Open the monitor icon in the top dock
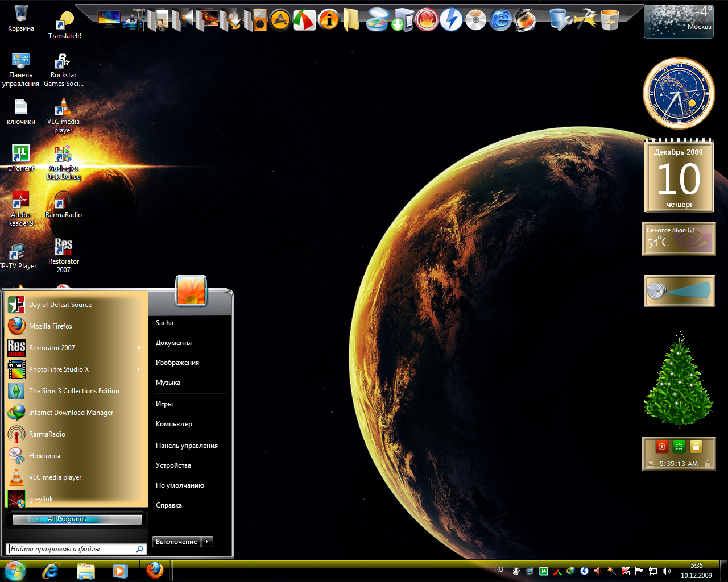728x582 pixels. pos(109,19)
